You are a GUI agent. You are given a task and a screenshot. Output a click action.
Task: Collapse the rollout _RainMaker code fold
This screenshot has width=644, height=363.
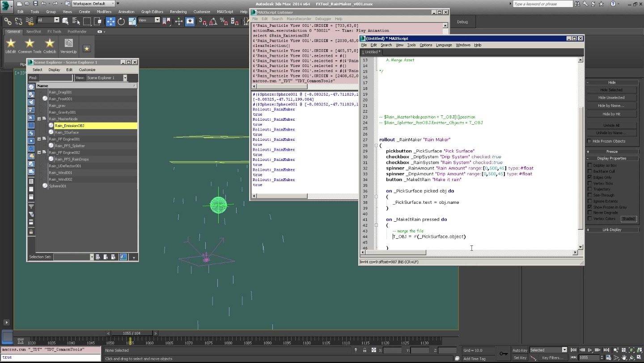click(x=376, y=145)
